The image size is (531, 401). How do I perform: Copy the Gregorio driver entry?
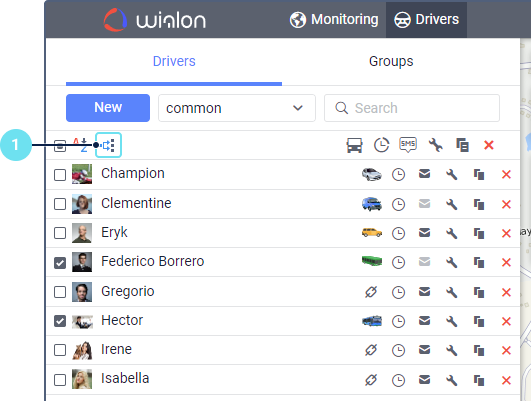click(x=479, y=292)
